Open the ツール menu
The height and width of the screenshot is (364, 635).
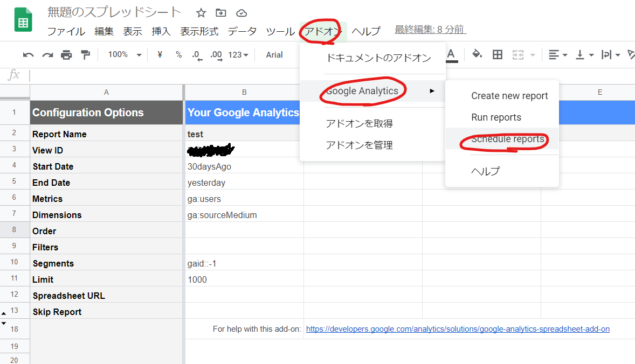[x=280, y=32]
